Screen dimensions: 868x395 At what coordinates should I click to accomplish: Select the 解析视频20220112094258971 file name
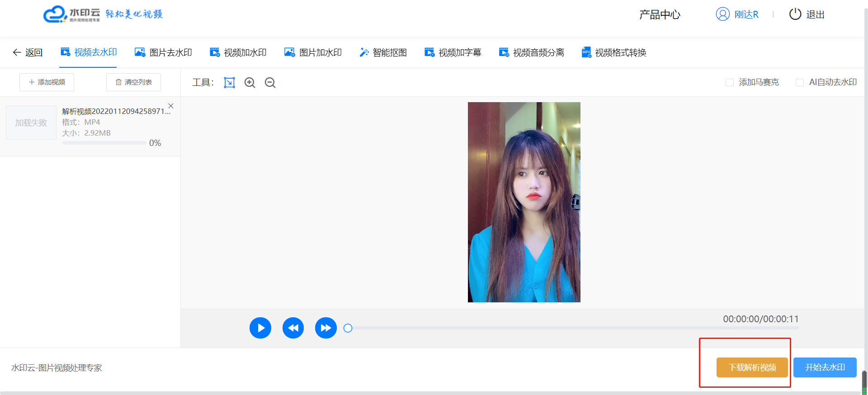pos(117,111)
